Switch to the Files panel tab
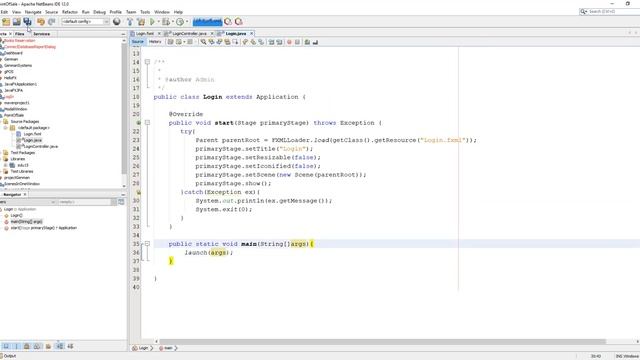The height and width of the screenshot is (360, 640). point(20,34)
